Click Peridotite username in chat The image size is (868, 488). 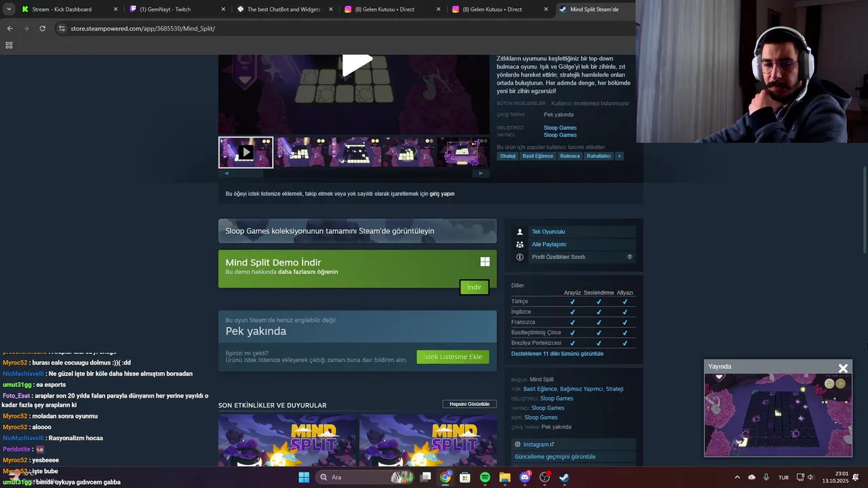[17, 449]
